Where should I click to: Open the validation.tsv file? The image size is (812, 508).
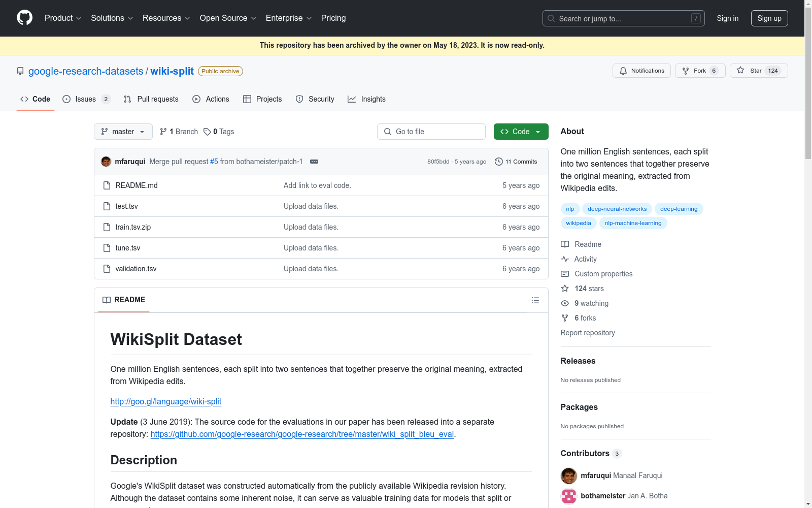click(136, 269)
